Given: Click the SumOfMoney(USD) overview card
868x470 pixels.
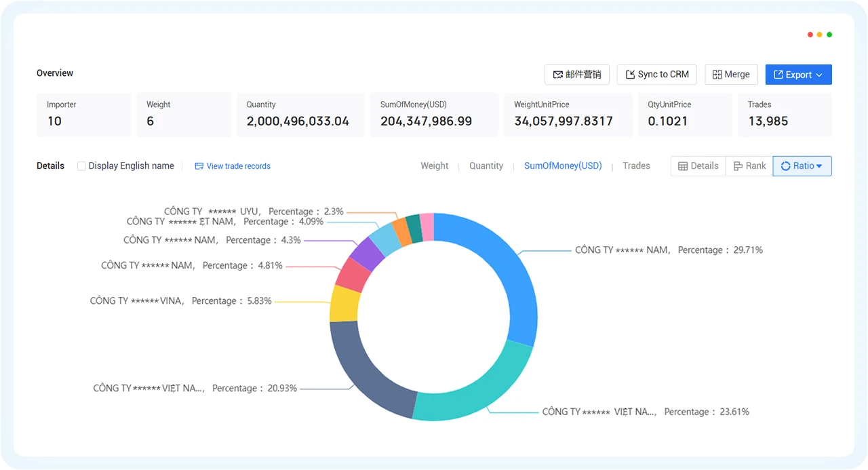Looking at the screenshot, I should pyautogui.click(x=435, y=115).
